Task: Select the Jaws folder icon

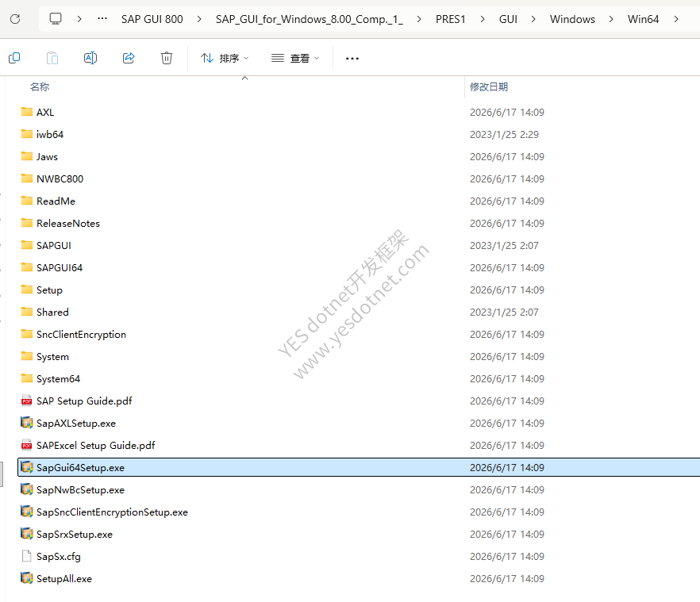Action: point(27,156)
